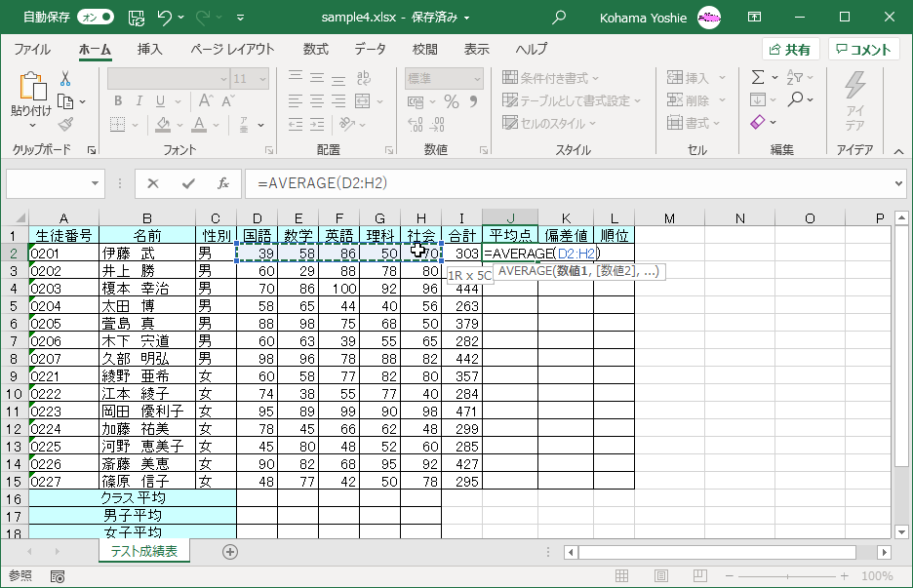Click the save floppy disk icon
This screenshot has height=588, width=913.
point(136,17)
